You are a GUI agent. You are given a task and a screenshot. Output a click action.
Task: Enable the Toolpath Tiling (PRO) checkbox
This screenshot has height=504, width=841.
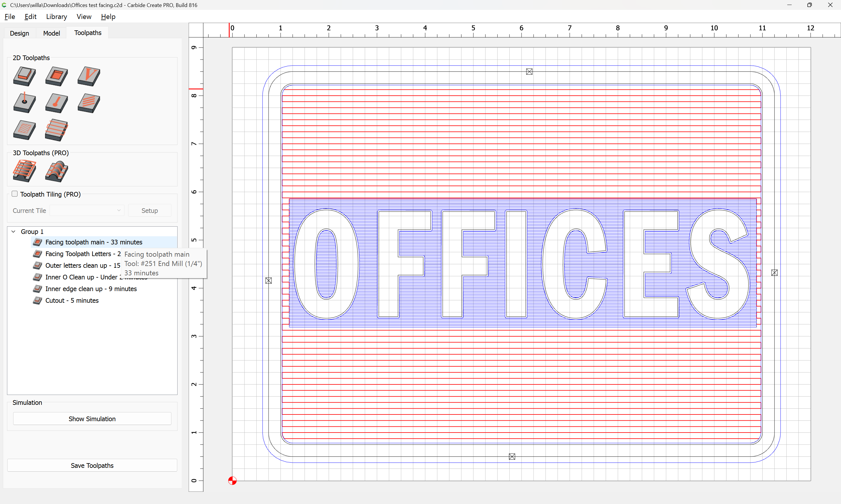point(15,194)
